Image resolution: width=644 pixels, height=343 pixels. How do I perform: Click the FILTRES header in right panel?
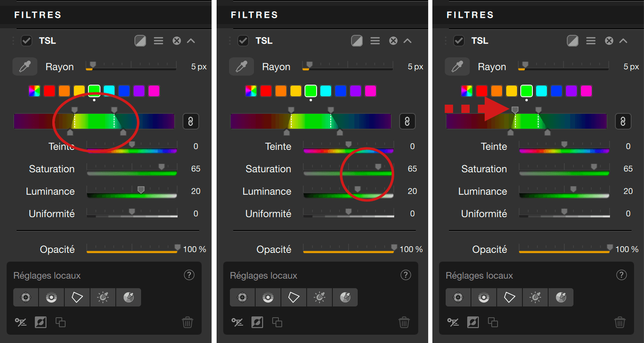[x=470, y=15]
